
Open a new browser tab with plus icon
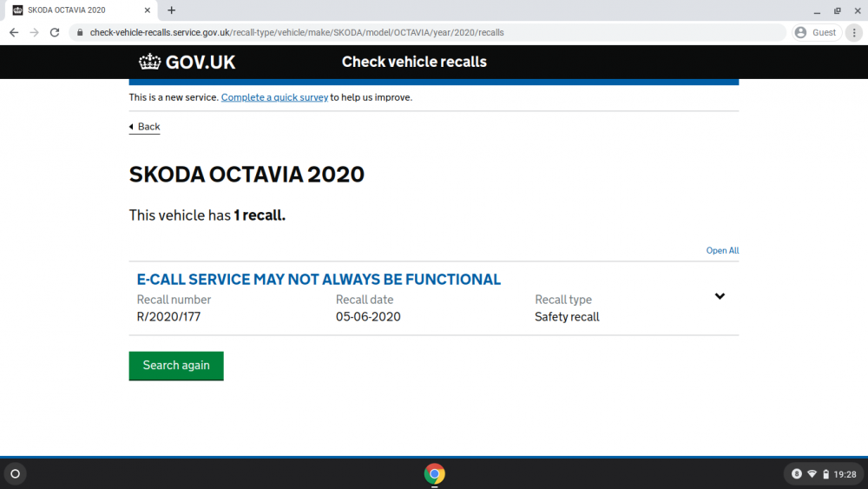pos(172,10)
